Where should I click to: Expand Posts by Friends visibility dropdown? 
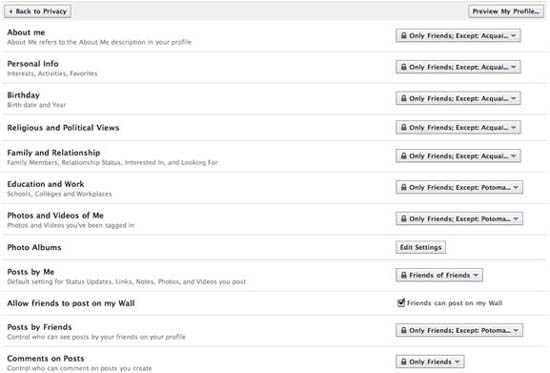point(459,330)
